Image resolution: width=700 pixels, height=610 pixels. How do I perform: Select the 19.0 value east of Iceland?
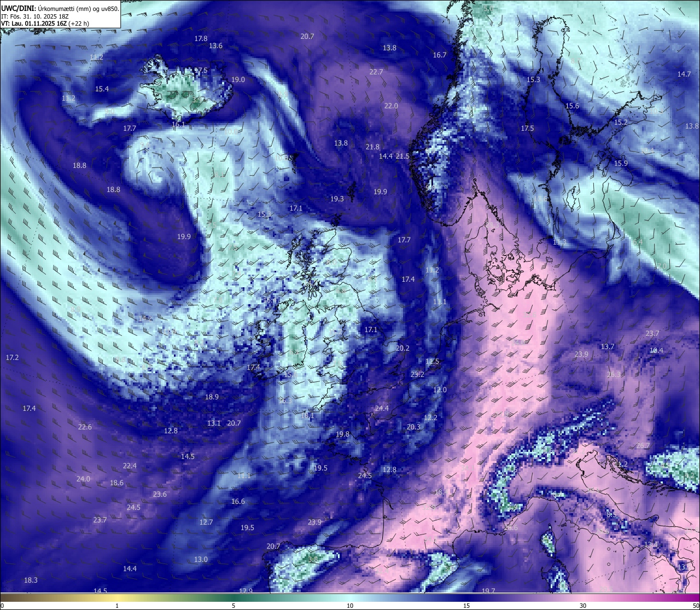[238, 79]
